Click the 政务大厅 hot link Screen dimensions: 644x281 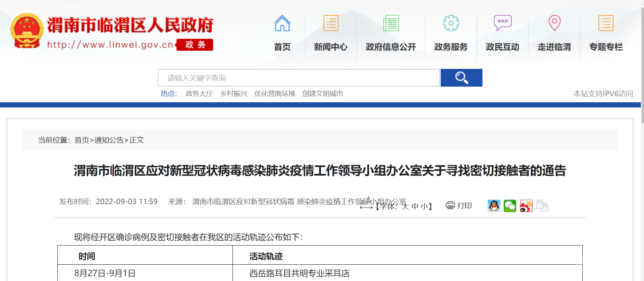point(199,94)
